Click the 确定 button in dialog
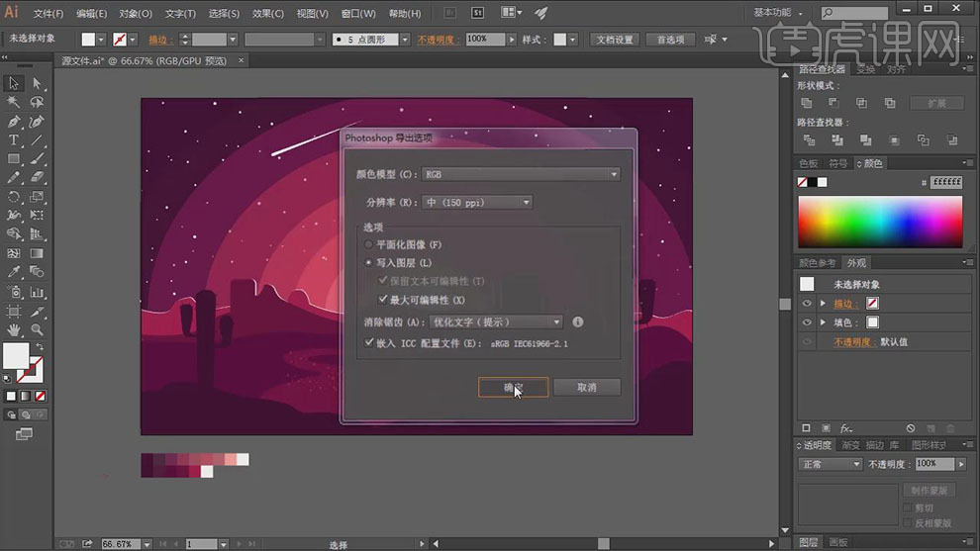980x551 pixels. pos(513,388)
